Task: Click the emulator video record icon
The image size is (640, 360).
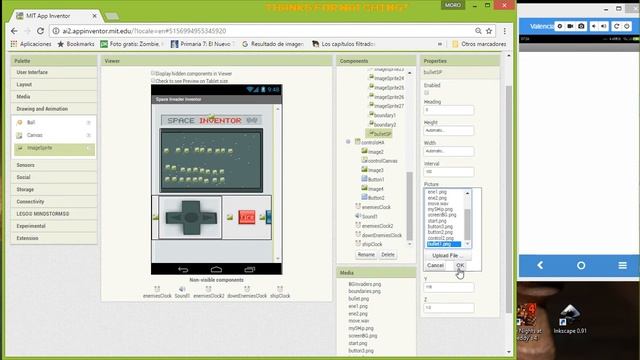Action: pyautogui.click(x=570, y=26)
